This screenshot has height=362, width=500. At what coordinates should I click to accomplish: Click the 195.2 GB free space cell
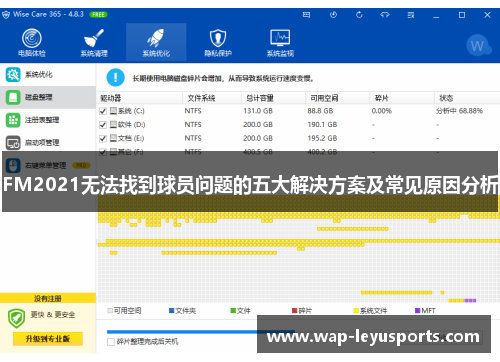click(322, 138)
